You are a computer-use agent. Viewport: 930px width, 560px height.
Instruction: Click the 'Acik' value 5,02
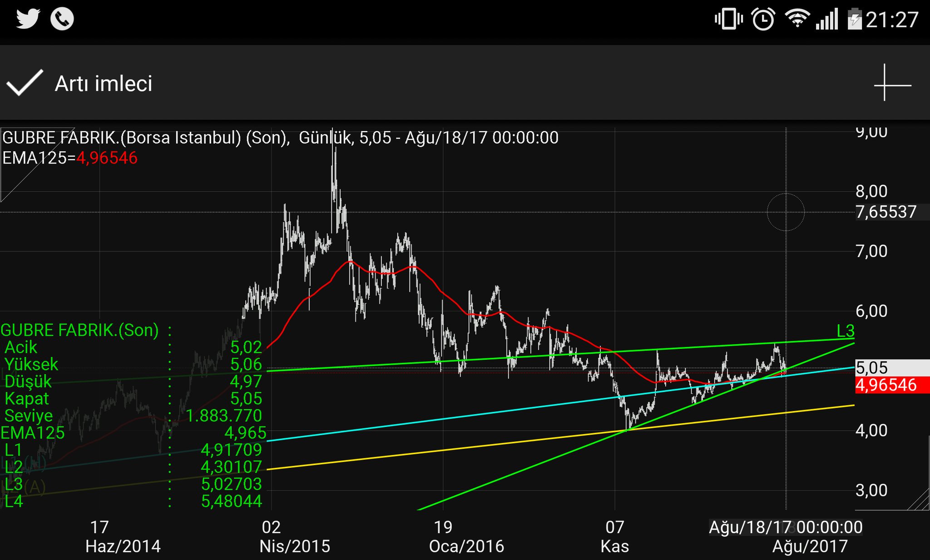pos(246,347)
